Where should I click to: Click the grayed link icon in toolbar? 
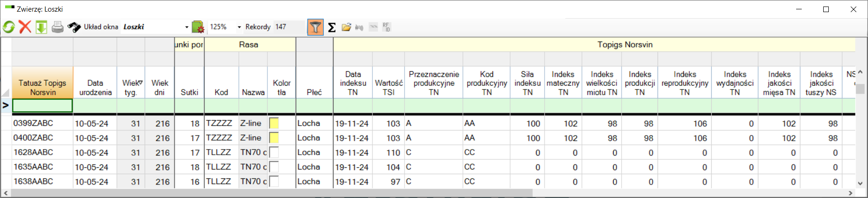point(373,27)
